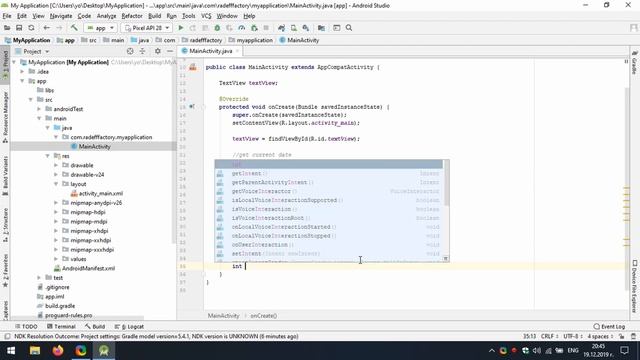The height and width of the screenshot is (360, 640).
Task: Open the TODO tool window
Action: point(26,327)
